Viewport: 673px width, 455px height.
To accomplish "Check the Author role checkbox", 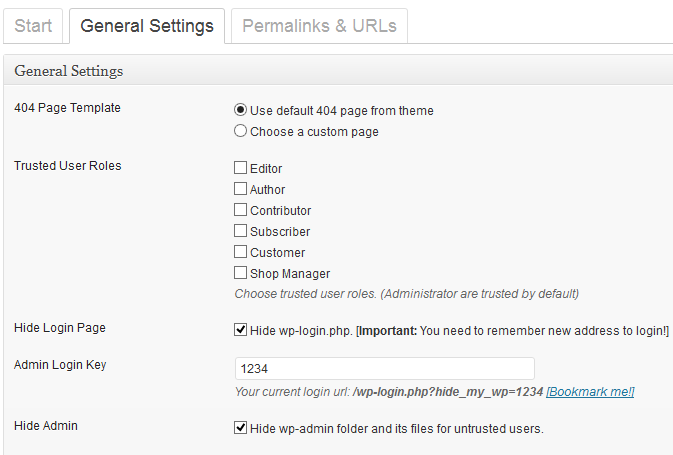I will click(x=241, y=189).
